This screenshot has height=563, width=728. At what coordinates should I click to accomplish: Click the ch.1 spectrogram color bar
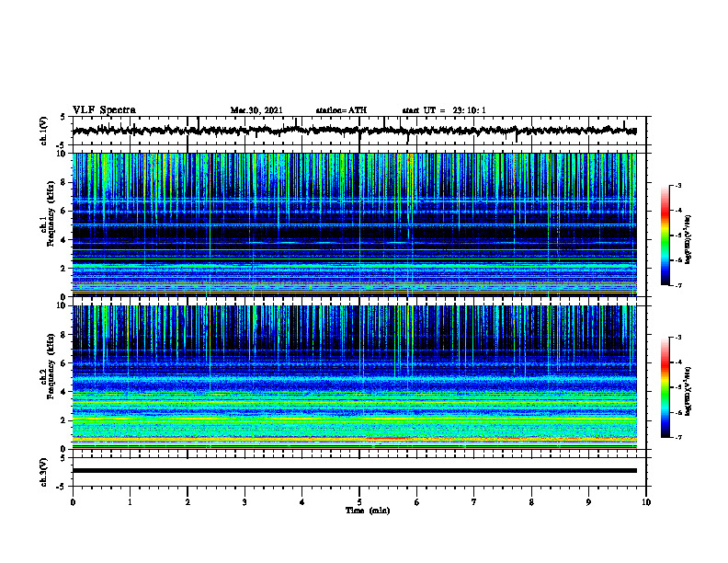tap(665, 236)
